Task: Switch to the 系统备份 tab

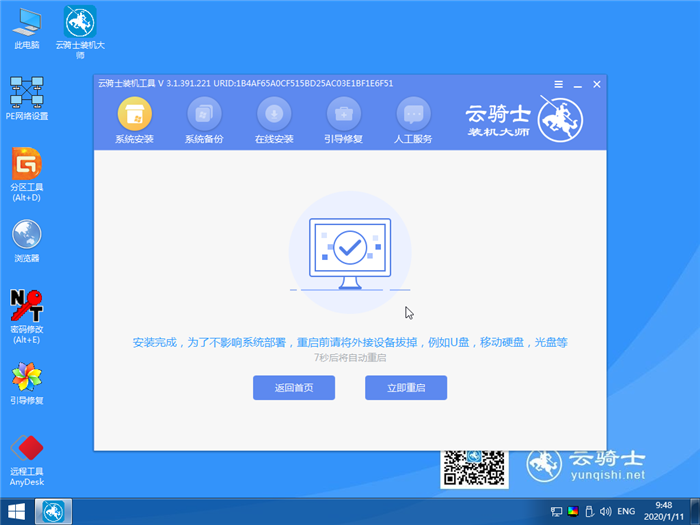Action: coord(204,121)
